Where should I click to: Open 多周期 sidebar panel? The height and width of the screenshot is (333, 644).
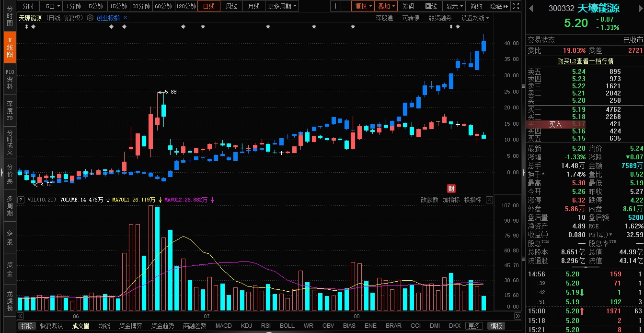pos(10,206)
